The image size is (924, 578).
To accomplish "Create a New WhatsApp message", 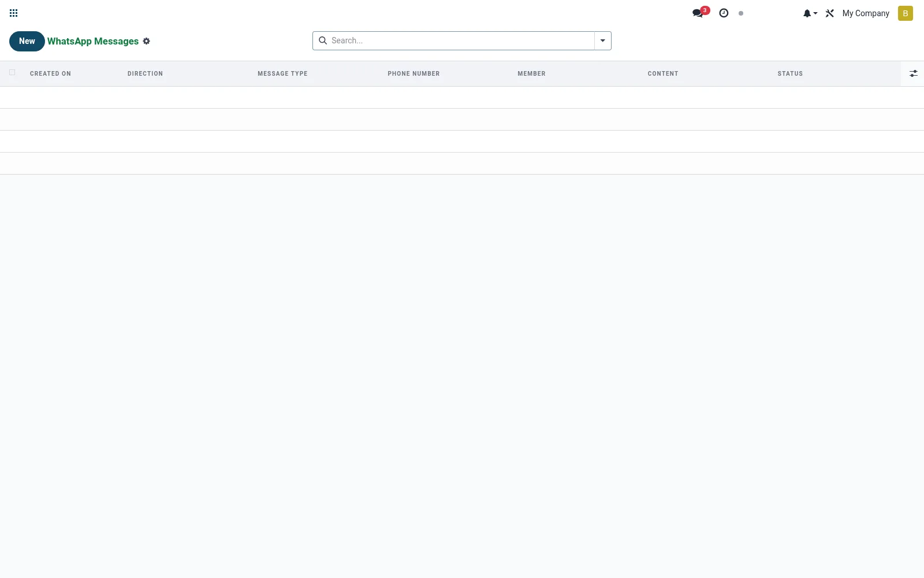I will [x=27, y=41].
